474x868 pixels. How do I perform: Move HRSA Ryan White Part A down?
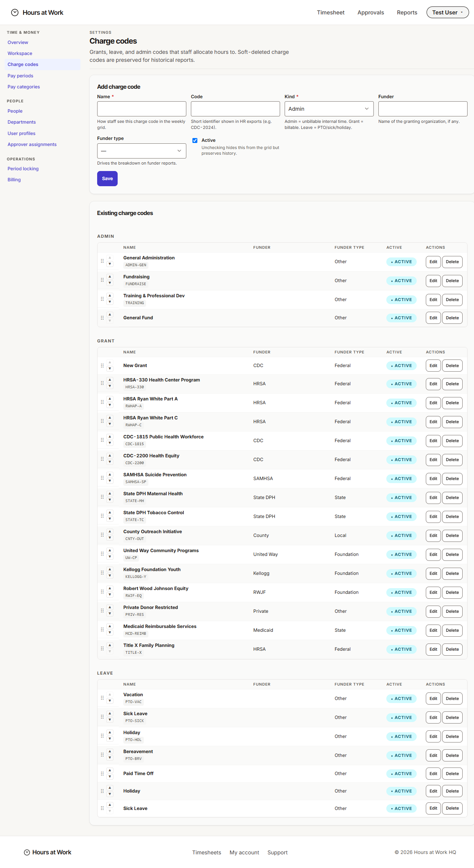tap(110, 405)
